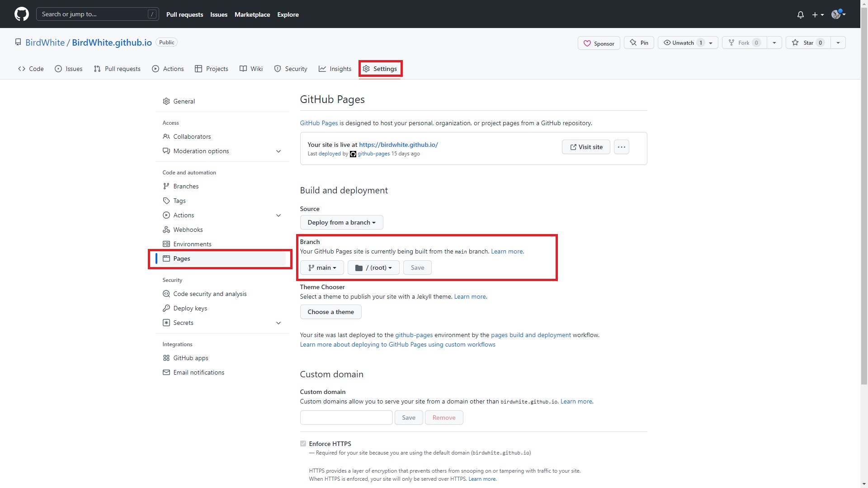This screenshot has width=868, height=488.
Task: Expand Moderation options in sidebar
Action: 278,151
